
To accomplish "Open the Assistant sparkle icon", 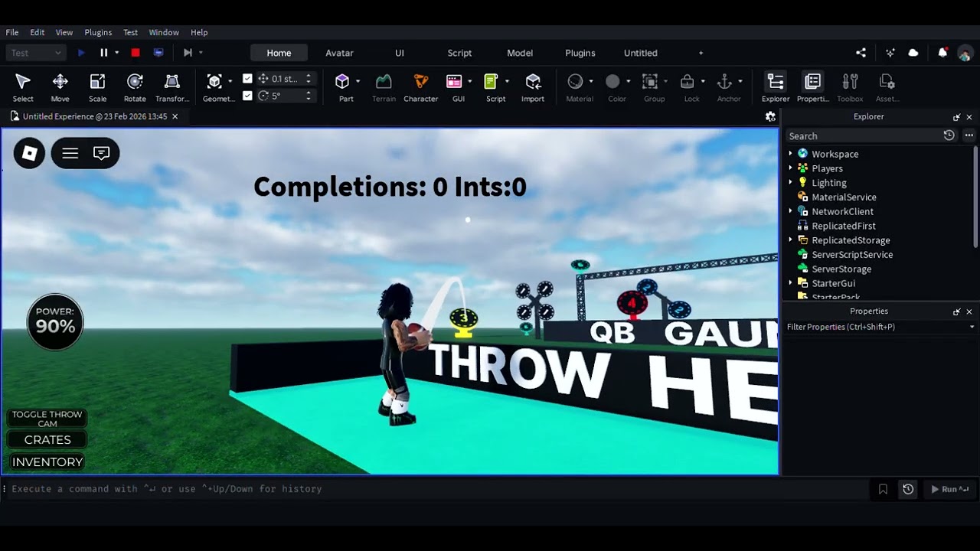I will pos(890,53).
